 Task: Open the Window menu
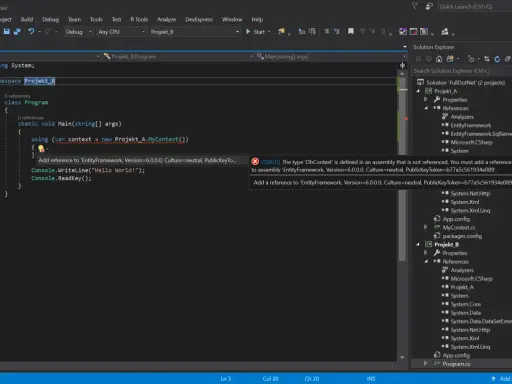[x=232, y=19]
